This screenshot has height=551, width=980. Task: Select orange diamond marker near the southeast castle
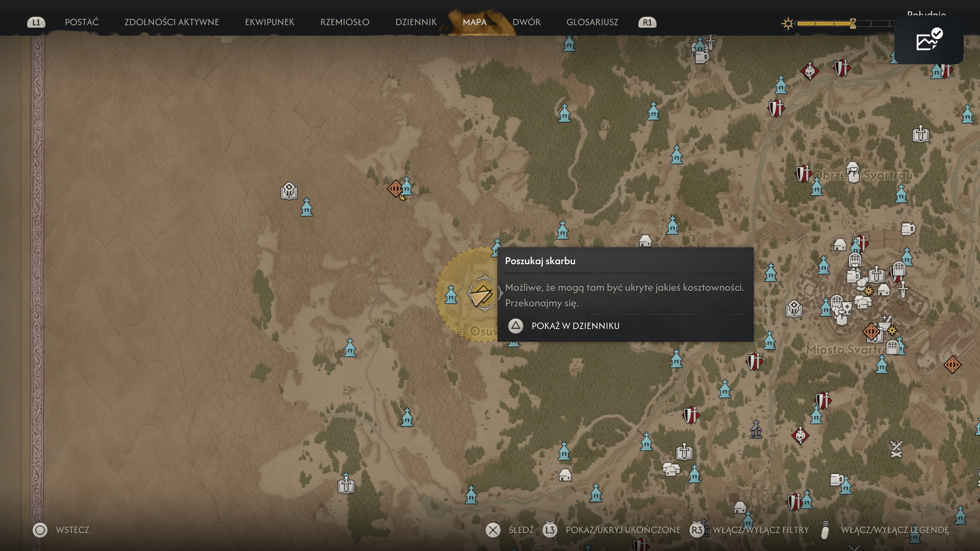[952, 365]
